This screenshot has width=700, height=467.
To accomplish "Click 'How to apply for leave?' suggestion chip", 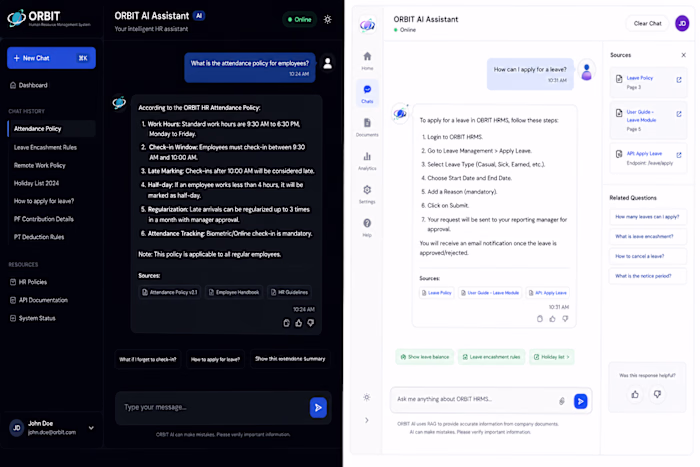I will click(x=215, y=359).
